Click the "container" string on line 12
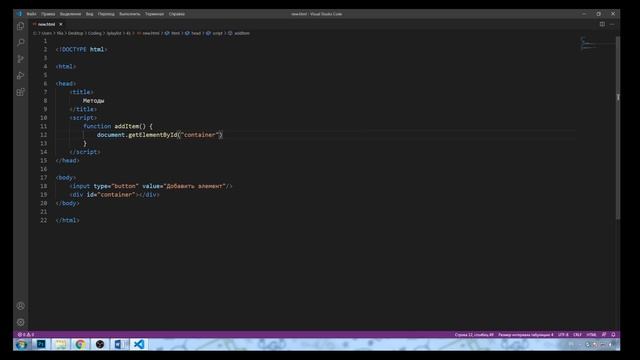Viewport: 640px width, 360px height. click(200, 135)
